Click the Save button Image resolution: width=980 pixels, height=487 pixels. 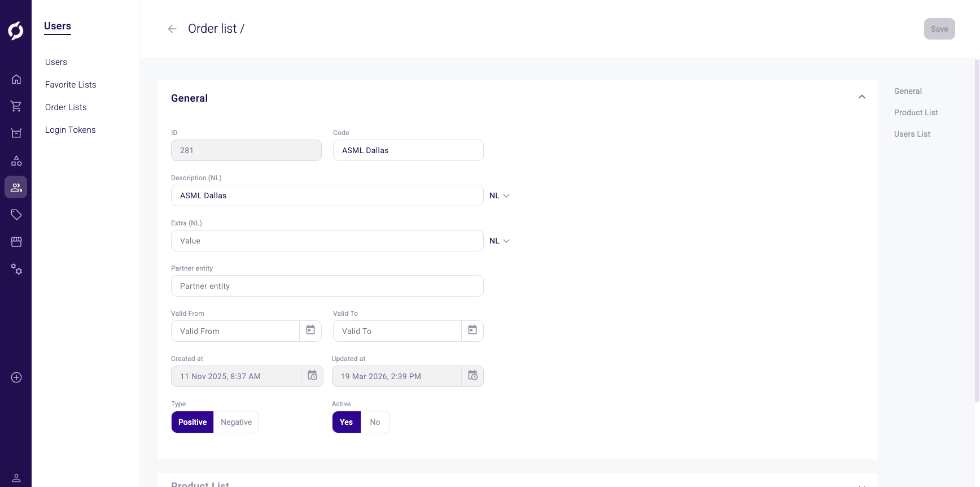tap(939, 29)
